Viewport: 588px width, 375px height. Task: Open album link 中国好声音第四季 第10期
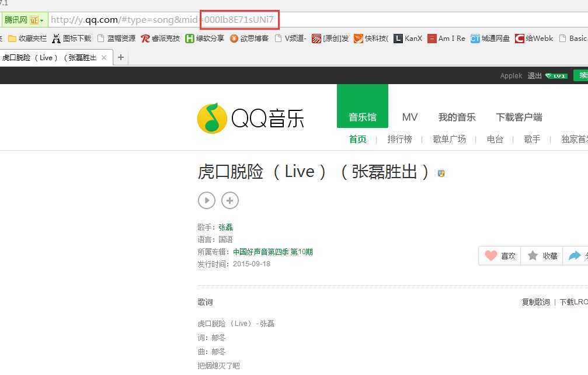tap(273, 252)
